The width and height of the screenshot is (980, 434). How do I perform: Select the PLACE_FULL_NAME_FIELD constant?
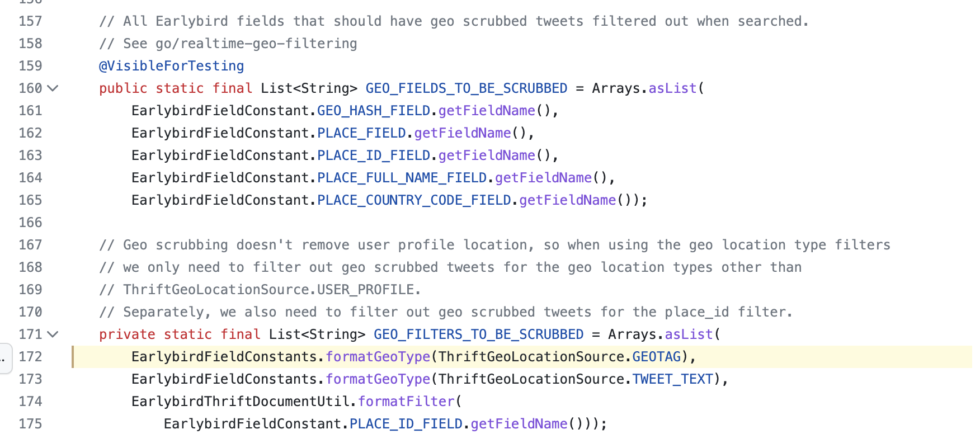[x=402, y=178]
